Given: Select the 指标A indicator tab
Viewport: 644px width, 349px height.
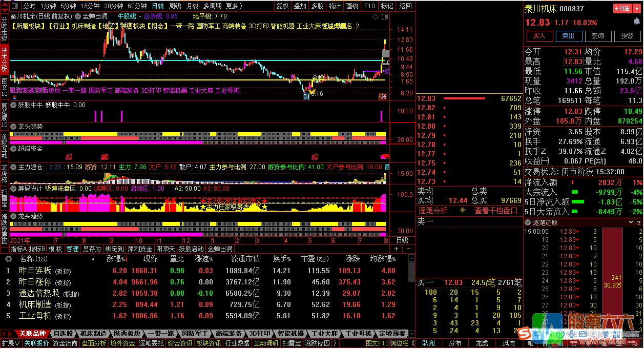Looking at the screenshot, I should [17, 249].
